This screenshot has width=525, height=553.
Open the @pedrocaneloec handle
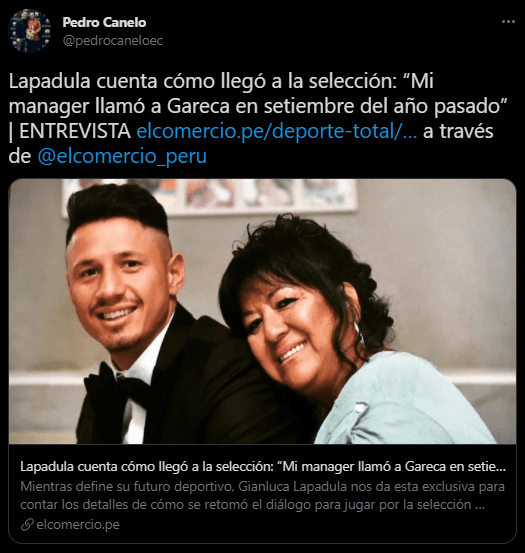113,41
